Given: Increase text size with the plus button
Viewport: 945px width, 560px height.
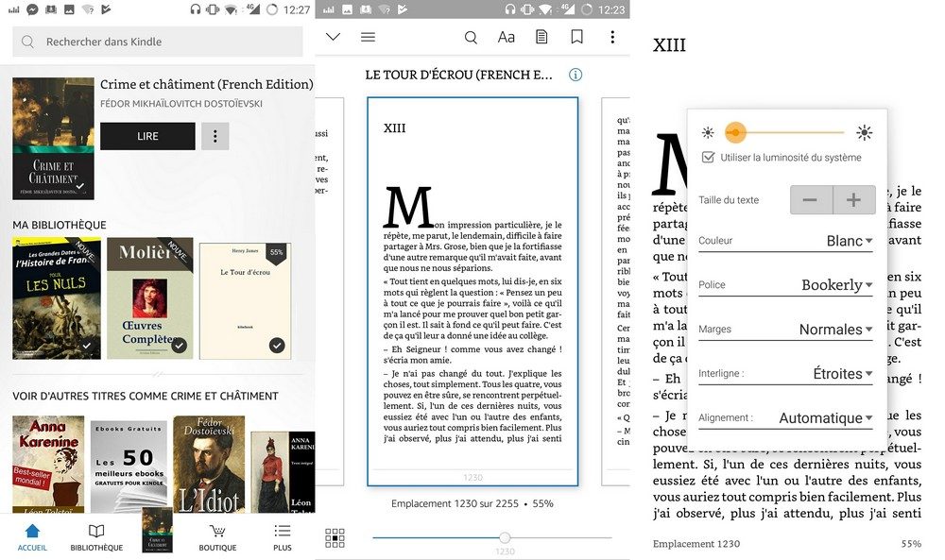Looking at the screenshot, I should coord(854,200).
